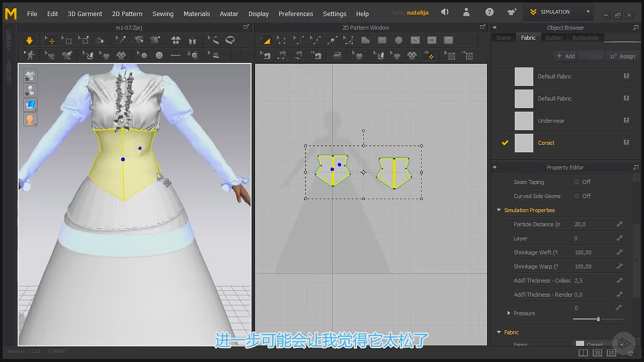Click the orange Simulate arrow icon
Image resolution: width=644 pixels, height=362 pixels.
click(29, 40)
